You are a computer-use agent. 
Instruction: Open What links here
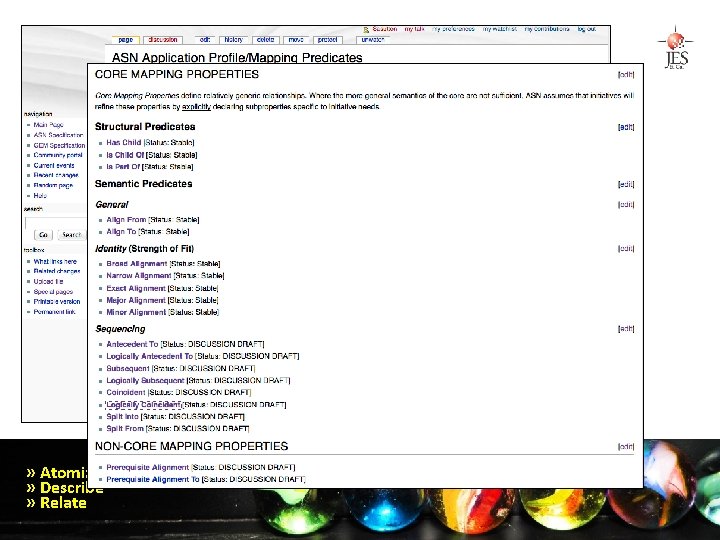[55, 261]
